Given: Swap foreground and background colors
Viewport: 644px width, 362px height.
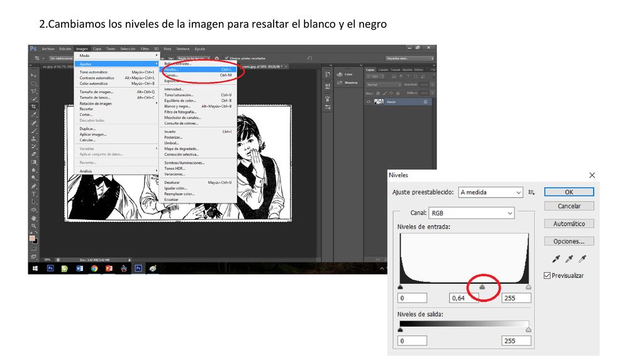Looking at the screenshot, I should [x=36, y=233].
